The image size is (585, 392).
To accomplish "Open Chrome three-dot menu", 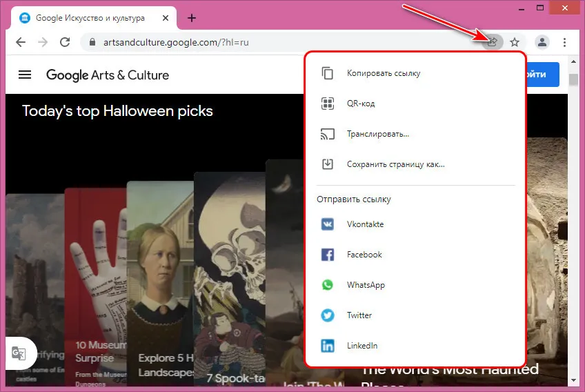I will click(x=565, y=42).
